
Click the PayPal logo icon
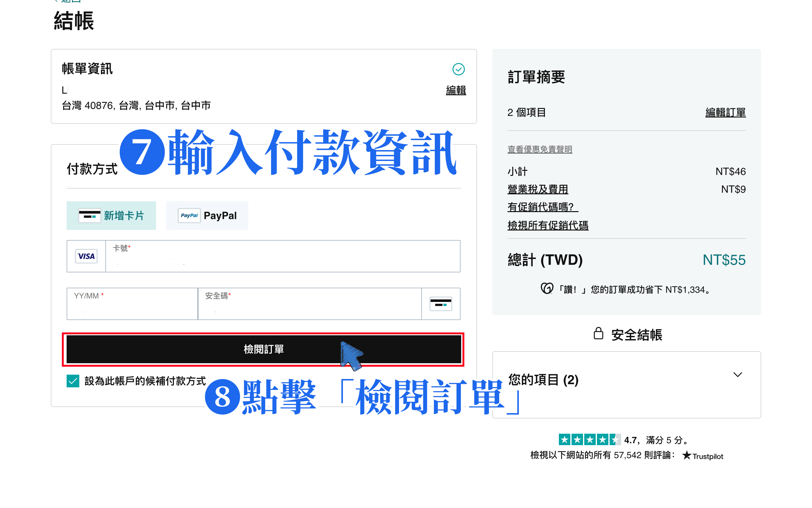[x=189, y=215]
